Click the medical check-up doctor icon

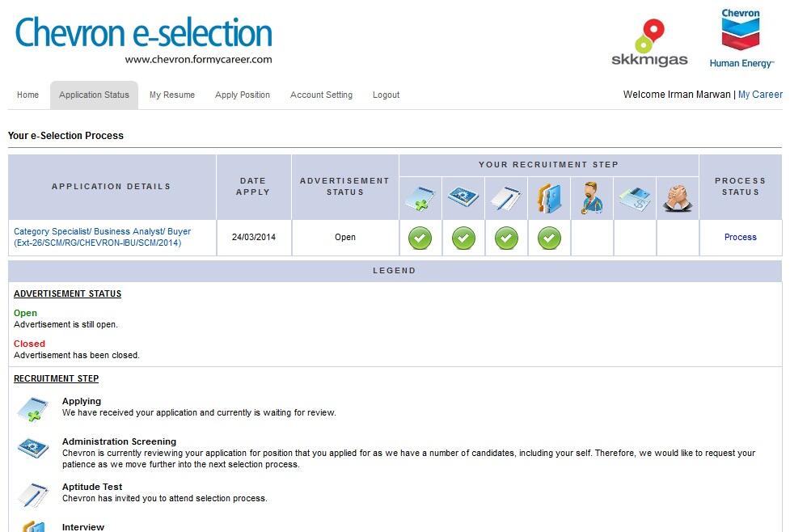click(592, 198)
